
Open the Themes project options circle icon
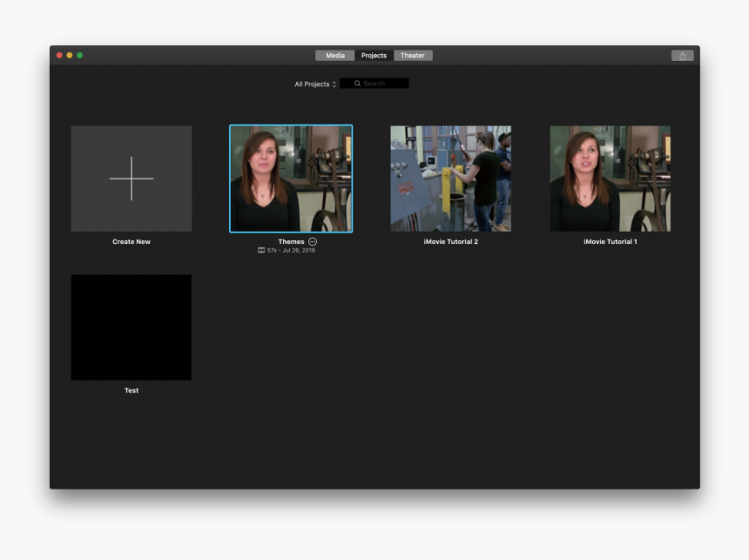(312, 241)
